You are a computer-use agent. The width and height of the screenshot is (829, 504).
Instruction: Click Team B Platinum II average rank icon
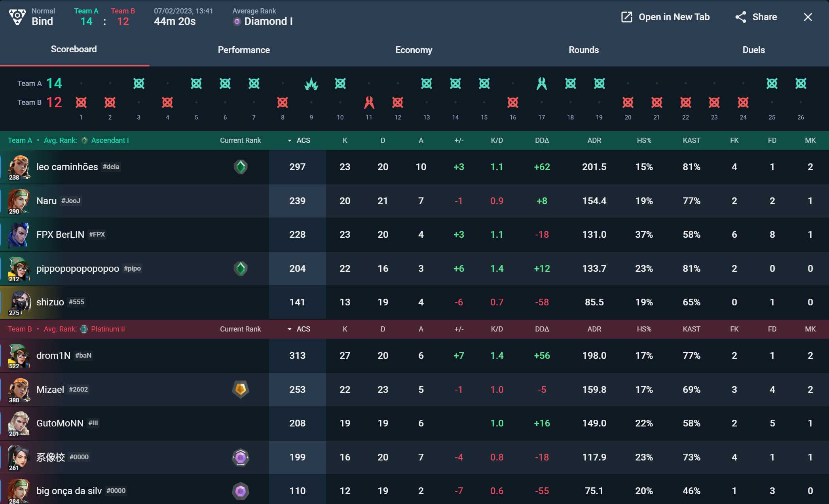(x=84, y=329)
